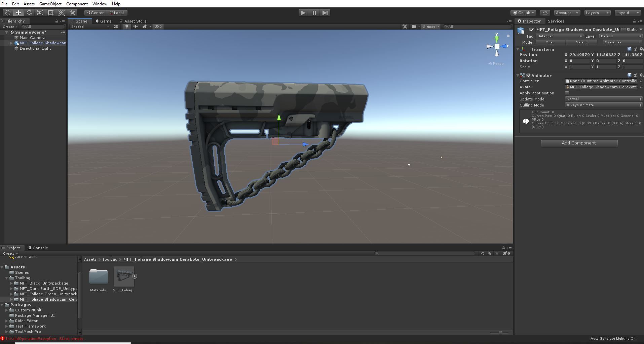This screenshot has height=344, width=644.
Task: Click the Position X input field
Action: [x=579, y=55]
